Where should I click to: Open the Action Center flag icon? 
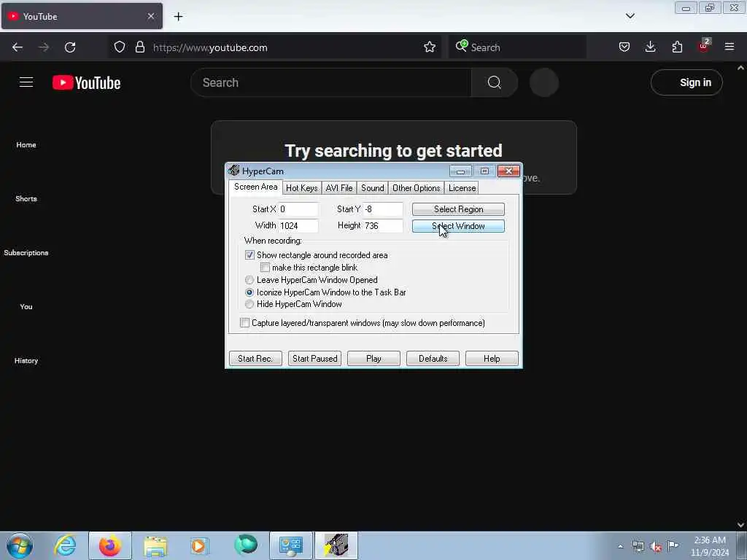click(x=673, y=546)
